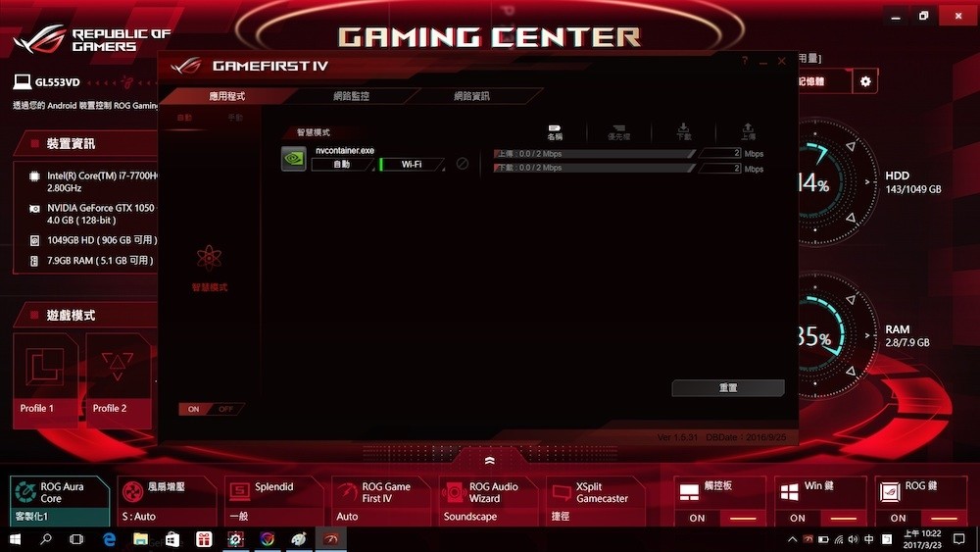
Task: Open ROG Game First IV tile
Action: pyautogui.click(x=381, y=501)
